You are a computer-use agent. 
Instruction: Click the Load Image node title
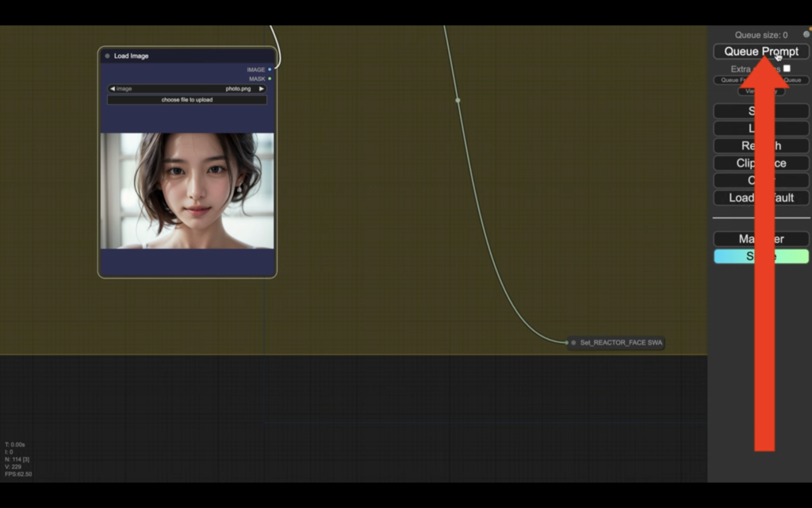point(132,56)
